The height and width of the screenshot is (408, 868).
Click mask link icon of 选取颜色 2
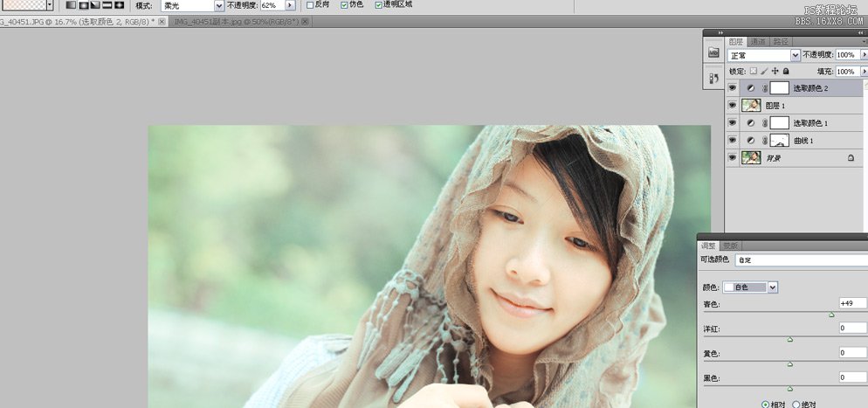tap(765, 88)
